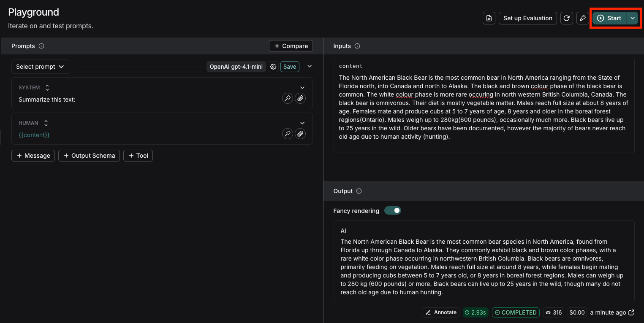The height and width of the screenshot is (323, 644).
Task: Click the Playground heading
Action: coord(34,12)
